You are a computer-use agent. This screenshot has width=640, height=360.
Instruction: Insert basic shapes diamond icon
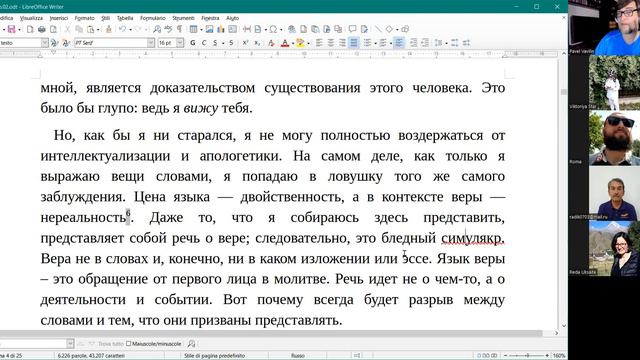click(x=389, y=29)
